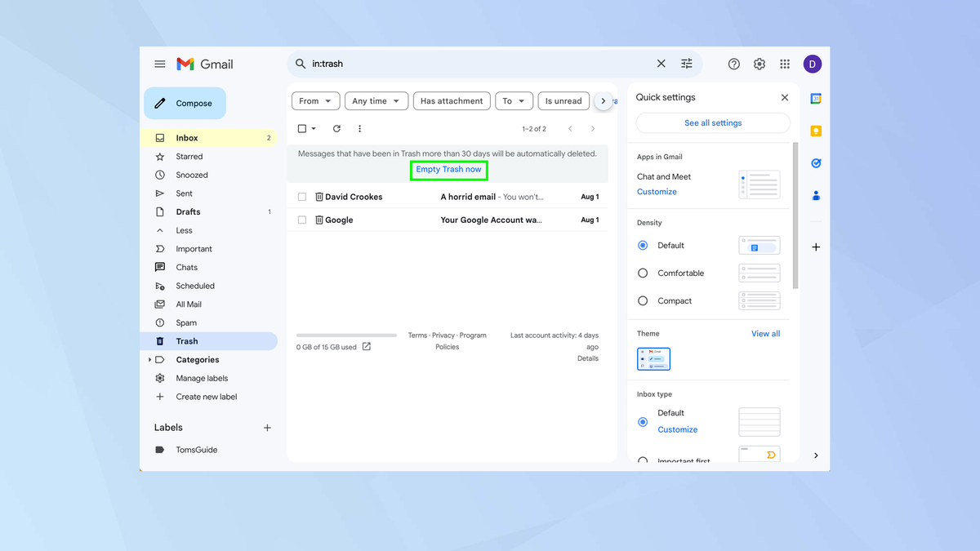Screen dimensions: 980x551
Task: Open the Any time filter dropdown
Action: click(376, 100)
